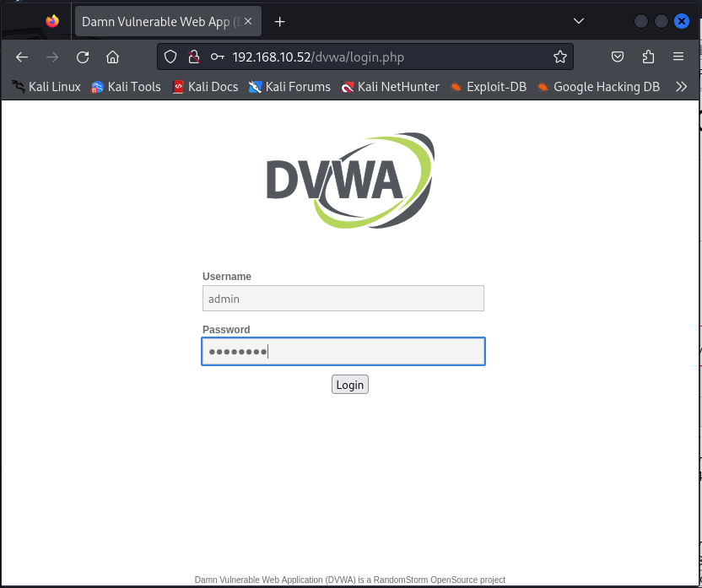
Task: Open the Firefox hamburger menu
Action: 678,57
